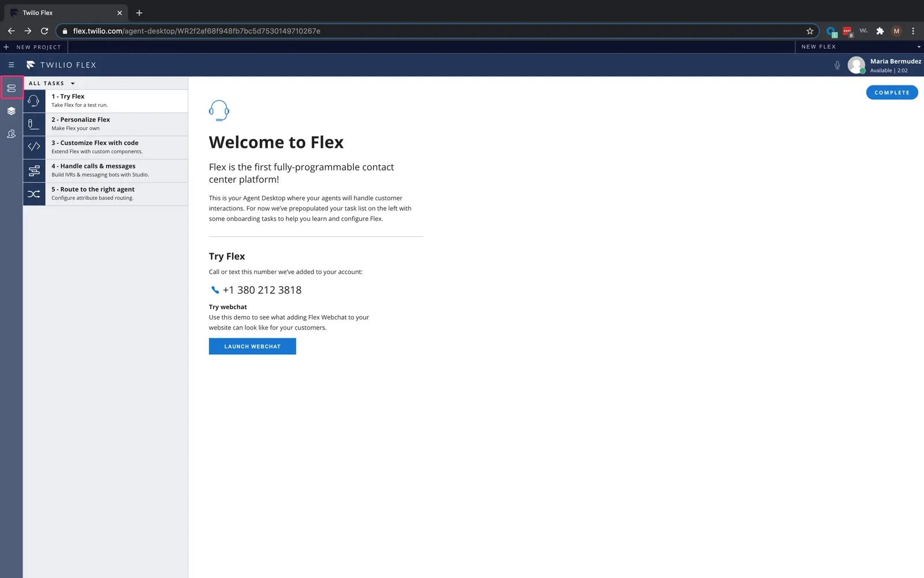Select '4 - Handle calls & messages' task
Viewport: 924px width, 578px height.
click(105, 171)
